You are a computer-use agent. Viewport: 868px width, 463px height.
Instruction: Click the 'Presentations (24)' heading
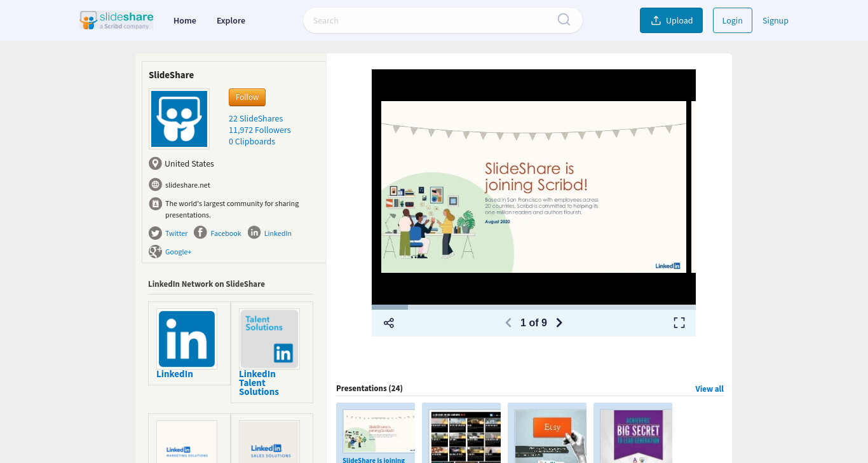[369, 388]
